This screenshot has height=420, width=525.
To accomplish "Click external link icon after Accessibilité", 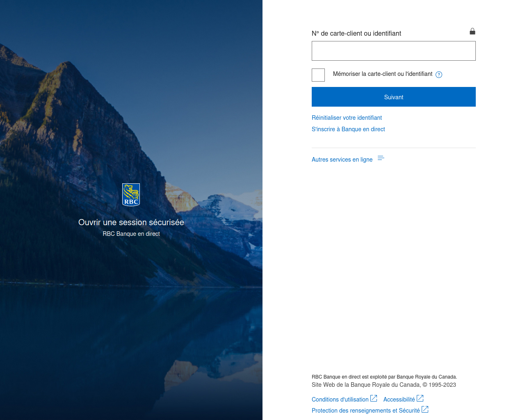I will click(x=420, y=398).
